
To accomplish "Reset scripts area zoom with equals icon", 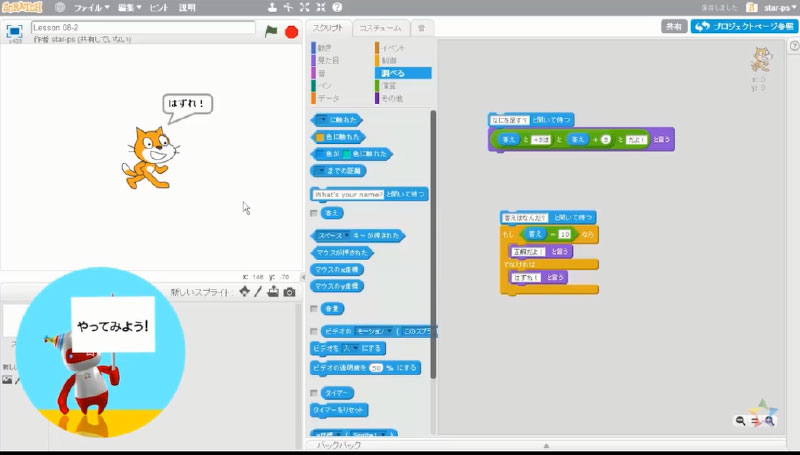I will click(755, 421).
